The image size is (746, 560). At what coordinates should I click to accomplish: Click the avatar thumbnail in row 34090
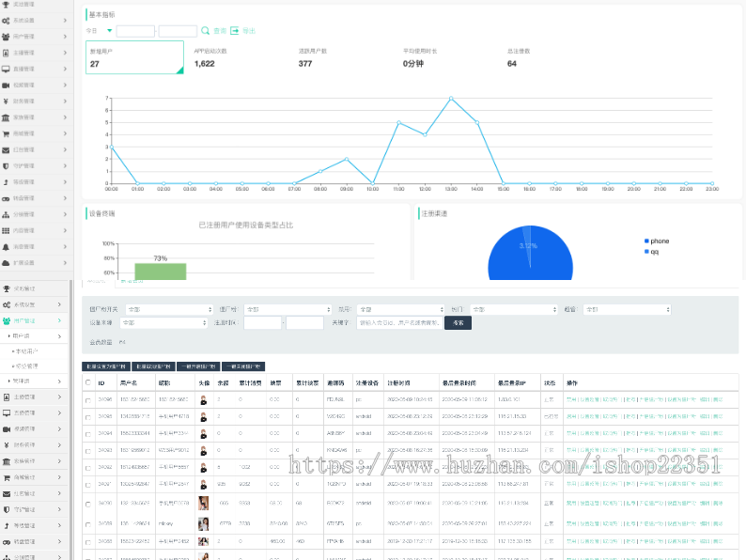203,503
